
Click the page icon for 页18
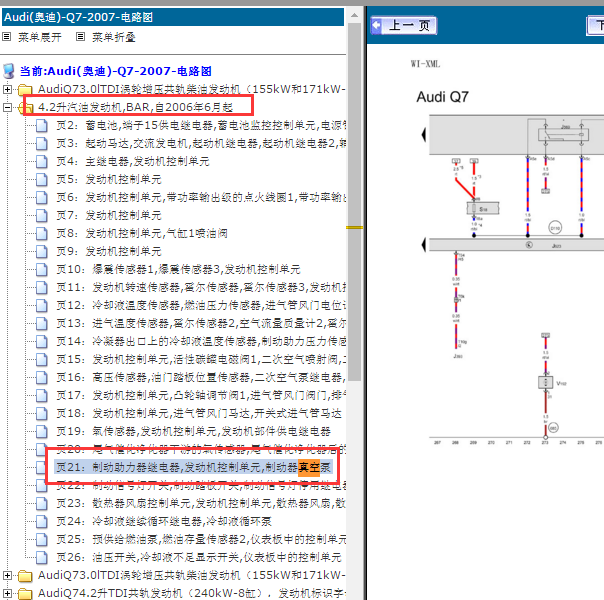42,414
